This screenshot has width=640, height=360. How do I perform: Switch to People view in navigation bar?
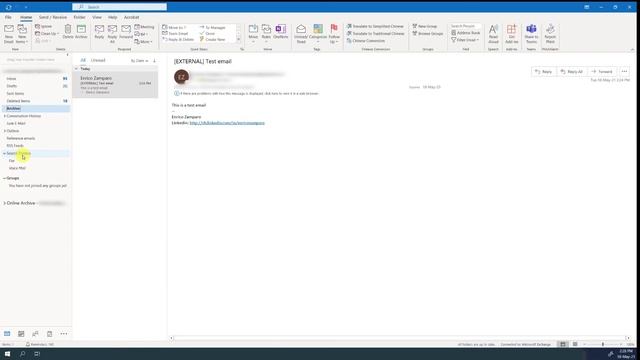36,333
